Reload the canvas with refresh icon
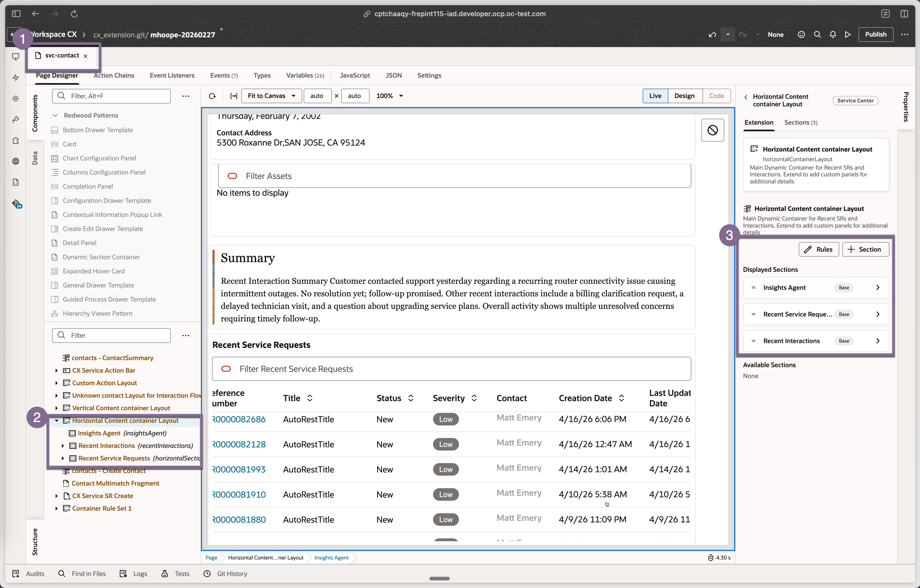The height and width of the screenshot is (588, 920). pos(212,96)
